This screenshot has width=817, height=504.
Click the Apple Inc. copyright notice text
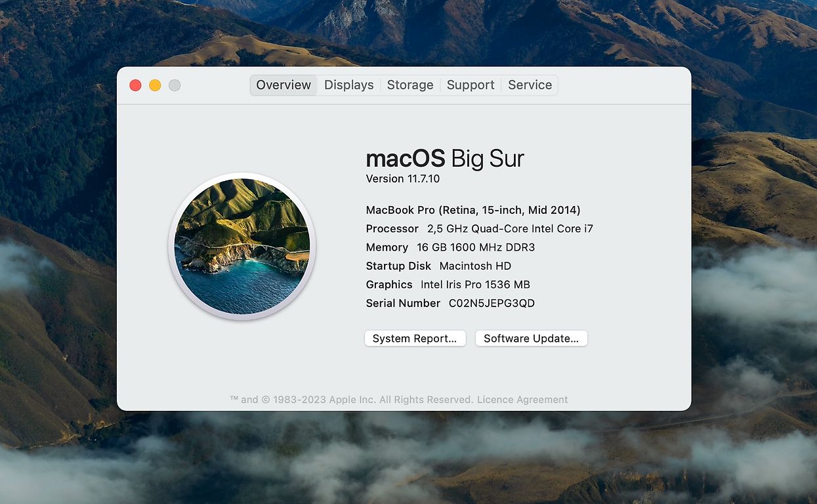coord(352,400)
